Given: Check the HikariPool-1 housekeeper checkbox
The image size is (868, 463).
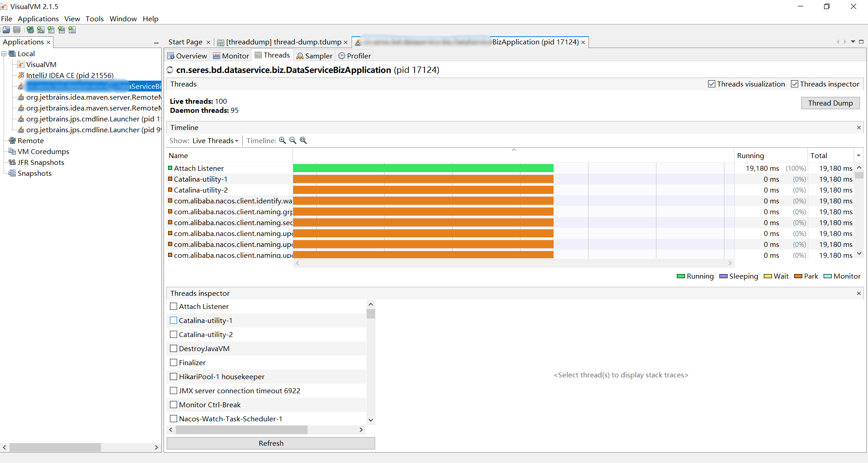Looking at the screenshot, I should point(174,376).
